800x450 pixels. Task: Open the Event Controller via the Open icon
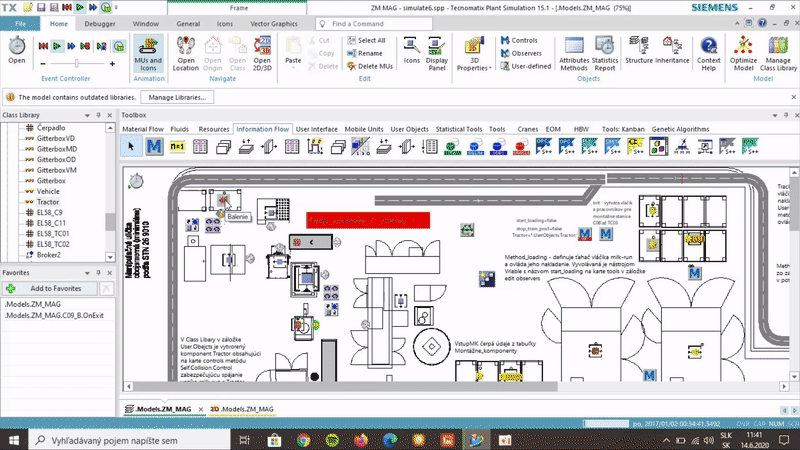pos(16,51)
